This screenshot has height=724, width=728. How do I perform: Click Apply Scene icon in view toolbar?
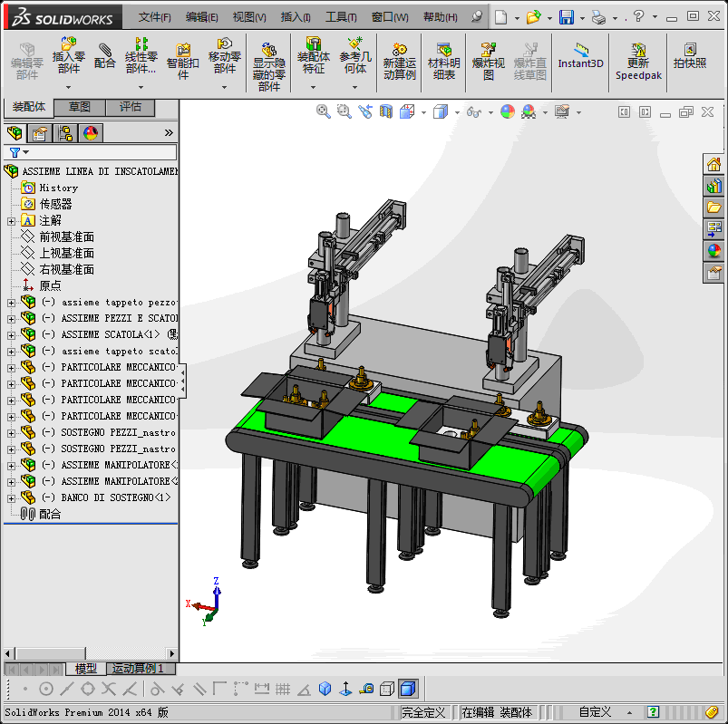pos(529,111)
